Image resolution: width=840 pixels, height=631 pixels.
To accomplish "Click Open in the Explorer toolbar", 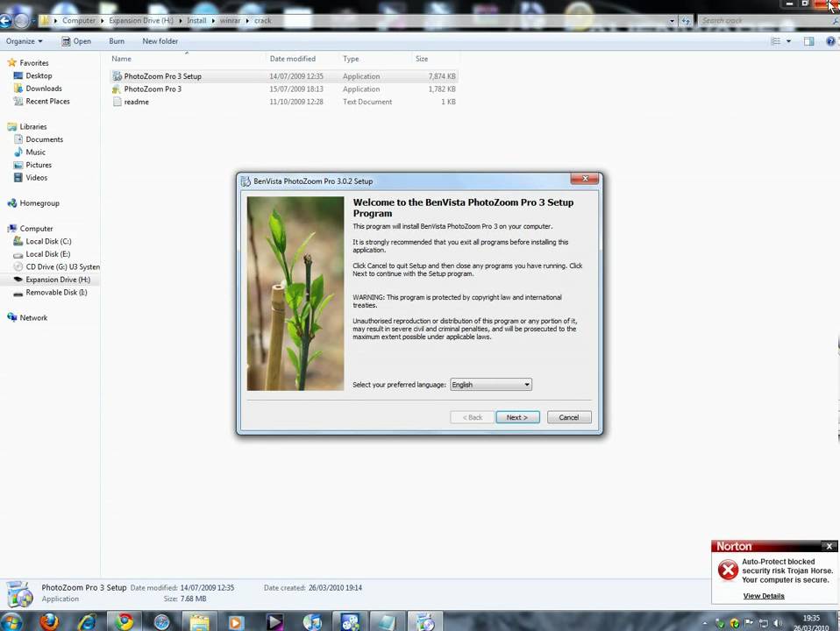I will [76, 41].
